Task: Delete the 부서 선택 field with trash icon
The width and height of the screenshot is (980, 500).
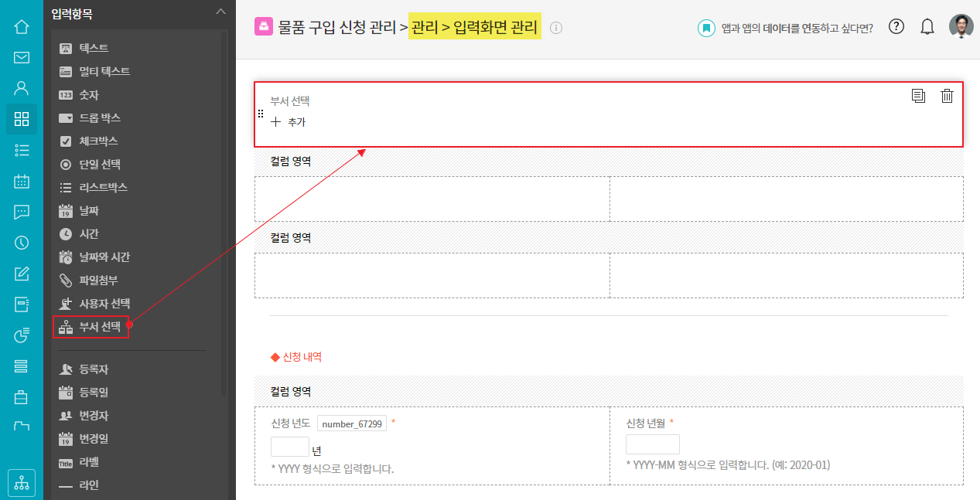Action: click(x=947, y=96)
